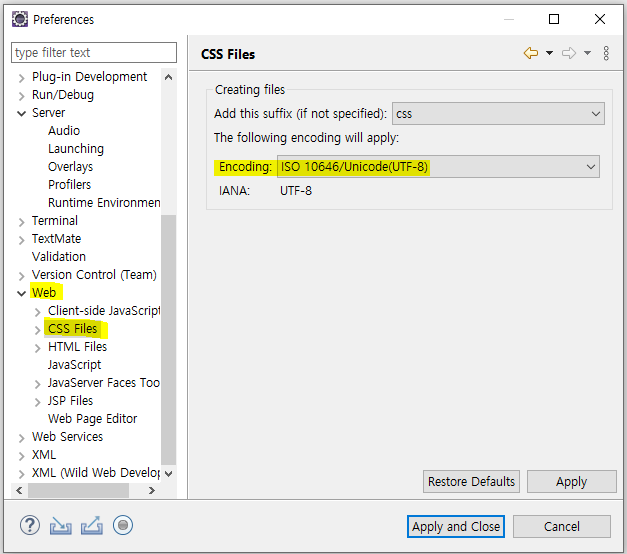Click Apply and Close button

pos(456,526)
